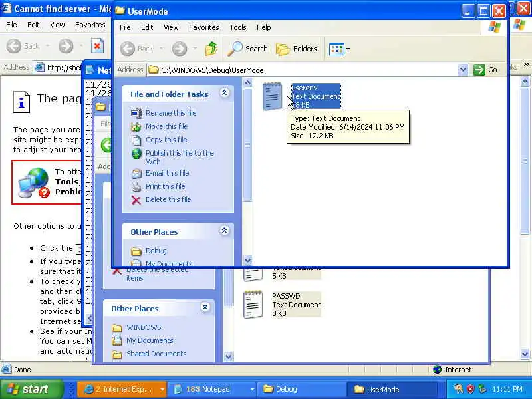Open the Views dropdown arrow
Image resolution: width=532 pixels, height=399 pixels.
[348, 49]
